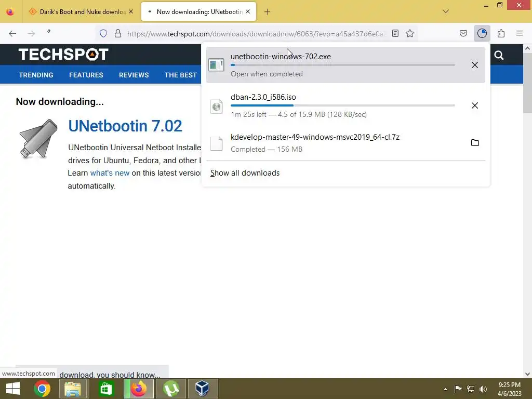Show hidden system tray icons
The image size is (532, 399).
(x=445, y=389)
